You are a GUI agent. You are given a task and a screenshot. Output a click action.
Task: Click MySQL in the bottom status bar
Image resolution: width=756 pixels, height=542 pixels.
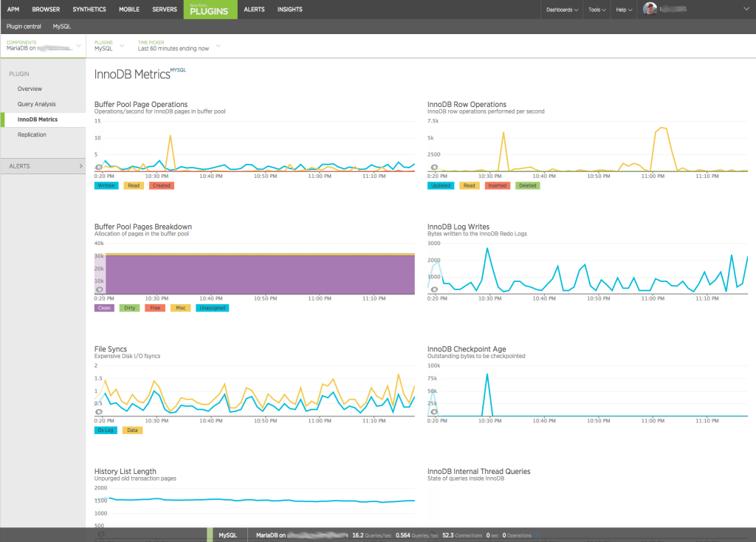tap(227, 535)
